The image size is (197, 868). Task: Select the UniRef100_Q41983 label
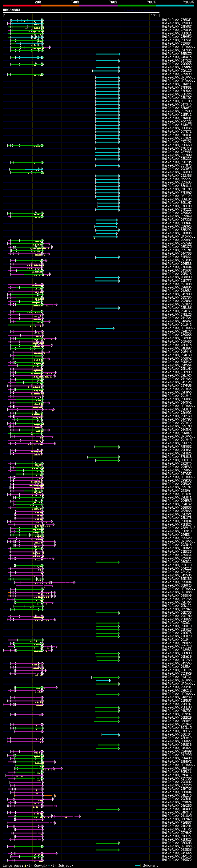(x=177, y=294)
